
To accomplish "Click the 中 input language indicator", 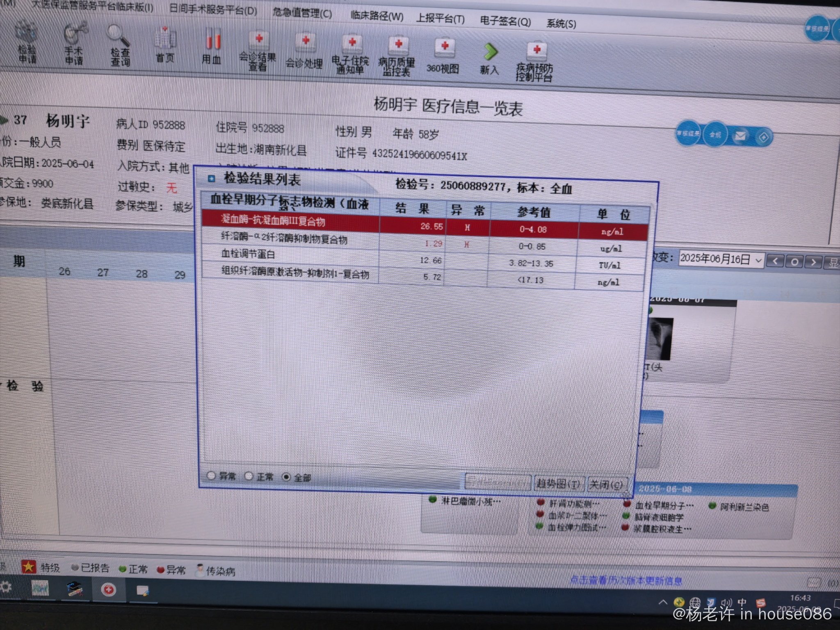I will 742,602.
